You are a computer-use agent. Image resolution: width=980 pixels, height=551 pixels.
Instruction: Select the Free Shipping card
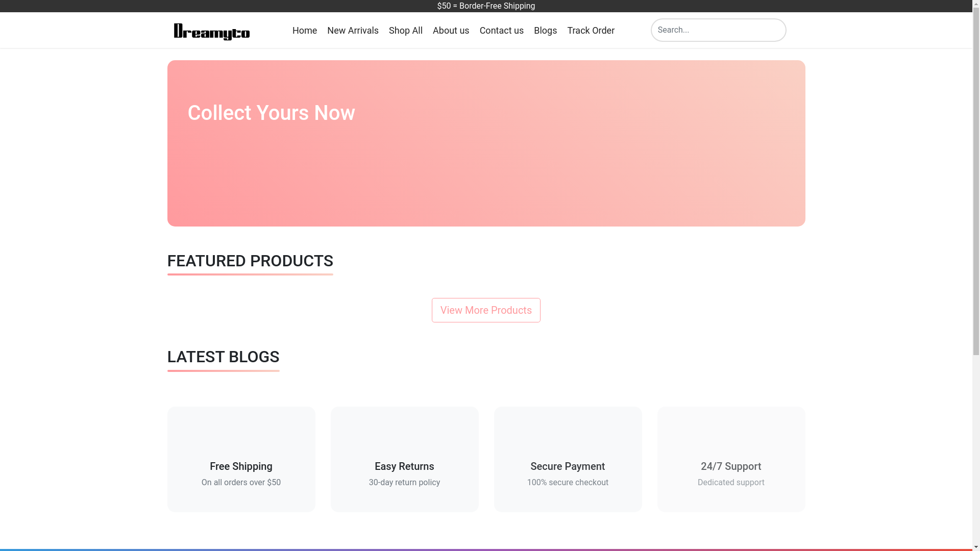tap(241, 459)
